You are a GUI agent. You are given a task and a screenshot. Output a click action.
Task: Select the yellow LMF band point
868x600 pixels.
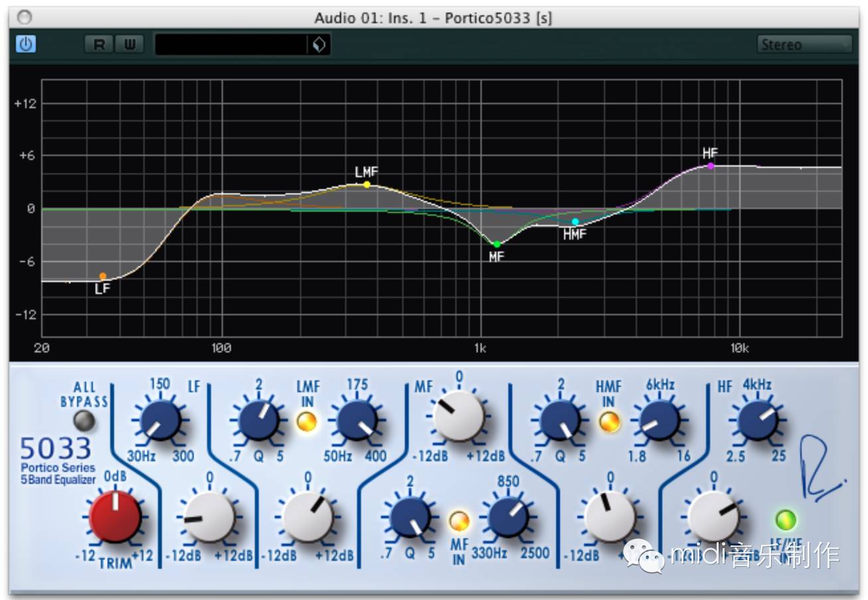point(367,185)
